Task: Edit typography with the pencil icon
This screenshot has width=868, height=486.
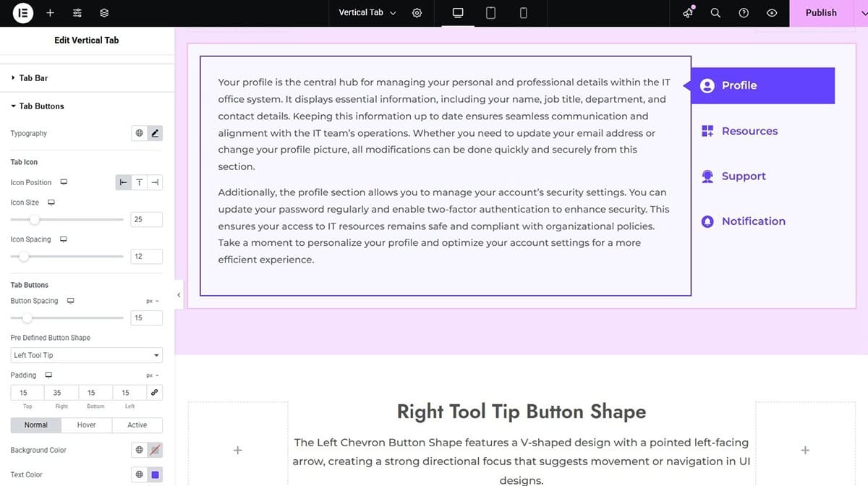Action: click(155, 133)
